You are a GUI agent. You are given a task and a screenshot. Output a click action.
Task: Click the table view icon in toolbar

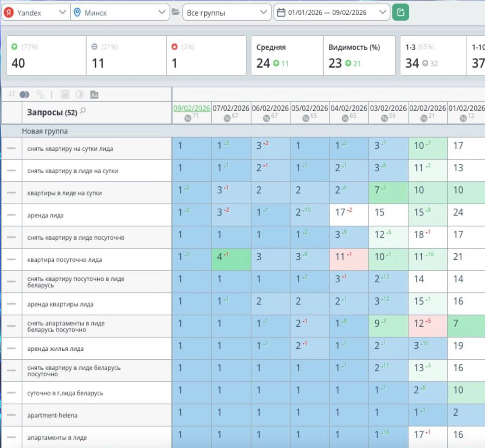click(65, 94)
